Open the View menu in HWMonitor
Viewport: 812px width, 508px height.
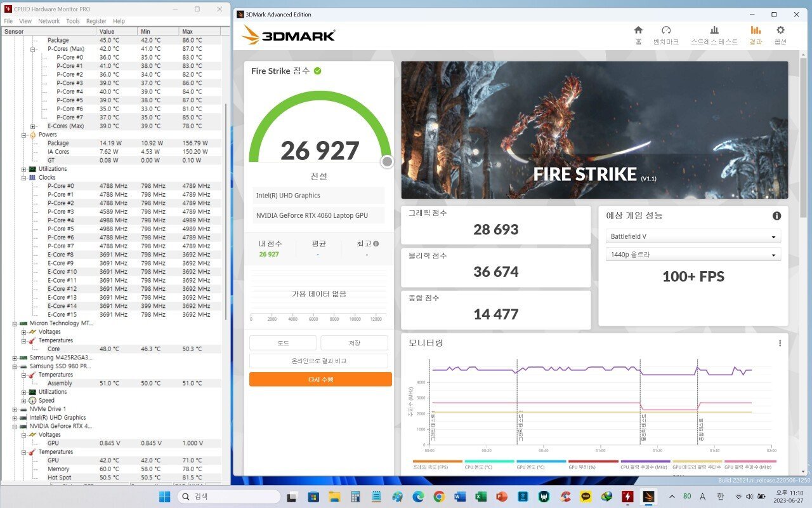tap(25, 21)
